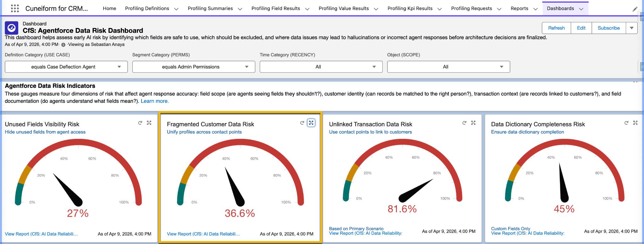Switch to Profiling Definitions tab

[147, 9]
